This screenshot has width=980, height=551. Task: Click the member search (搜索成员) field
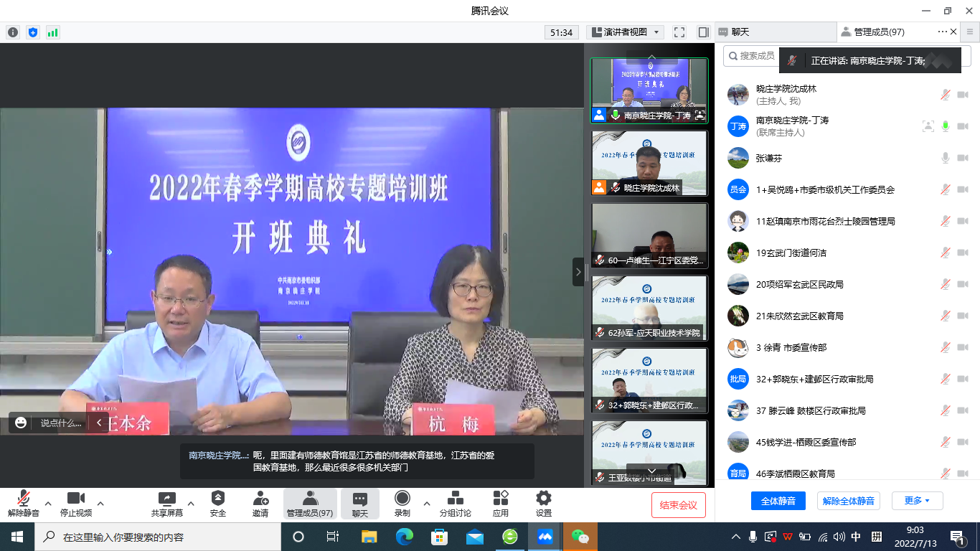[x=753, y=56]
